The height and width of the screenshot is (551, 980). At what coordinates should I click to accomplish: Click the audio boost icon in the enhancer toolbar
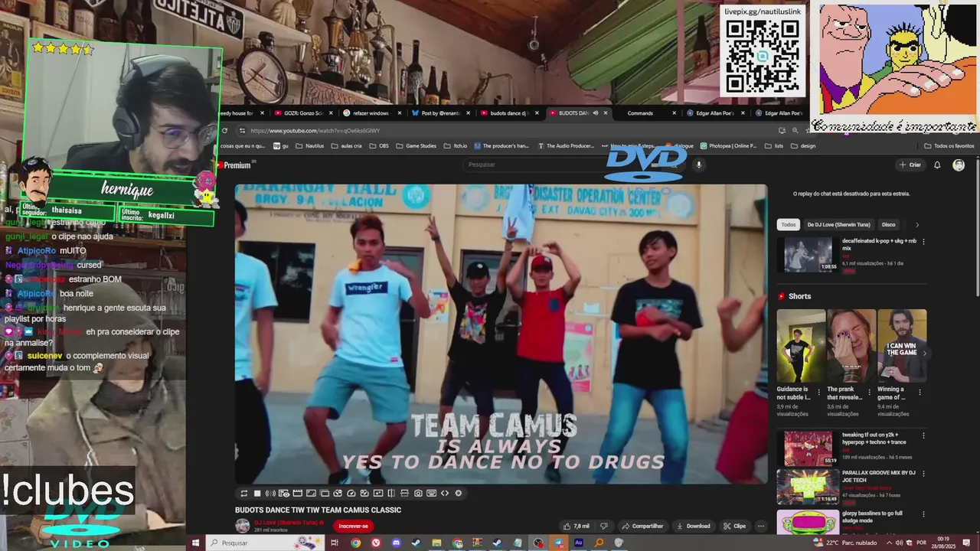(x=270, y=494)
